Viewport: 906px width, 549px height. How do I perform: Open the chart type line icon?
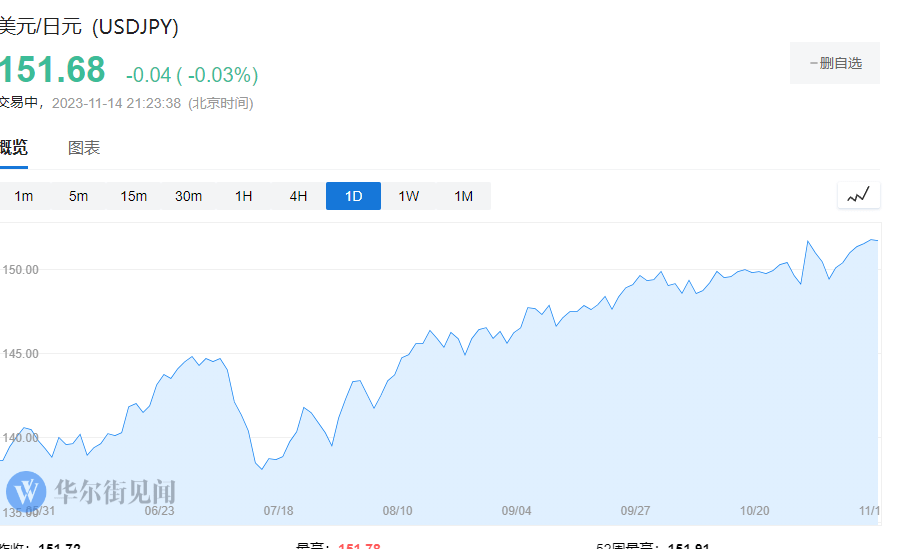pyautogui.click(x=858, y=196)
